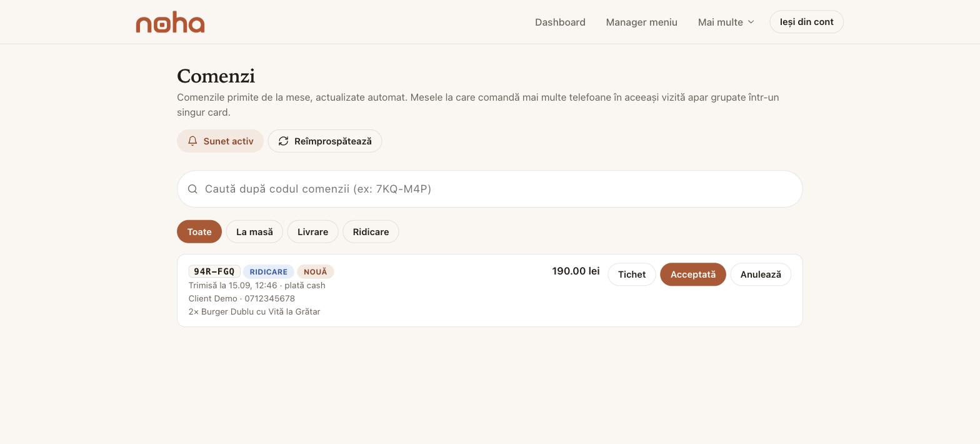Toggle the Sunet activ sound button
The width and height of the screenshot is (980, 444).
[x=220, y=141]
